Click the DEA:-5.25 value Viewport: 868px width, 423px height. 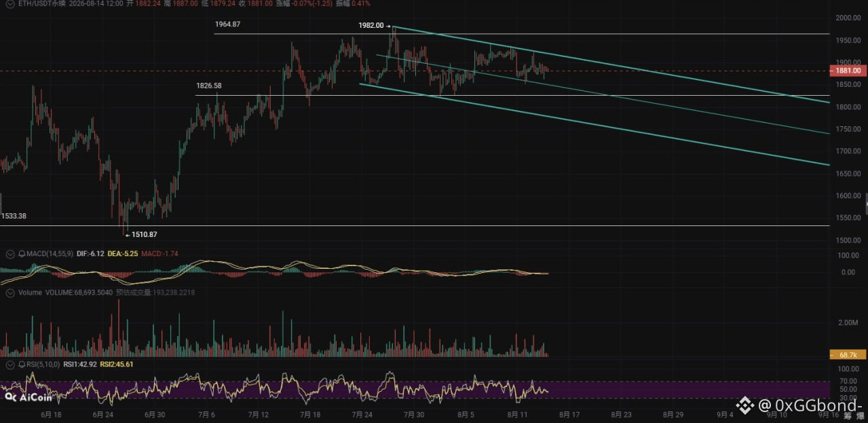(124, 254)
